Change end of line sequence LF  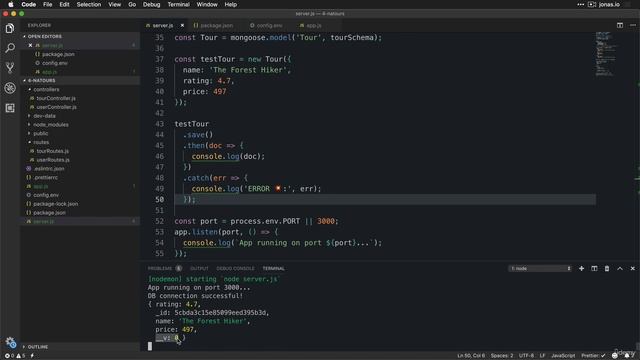542,356
